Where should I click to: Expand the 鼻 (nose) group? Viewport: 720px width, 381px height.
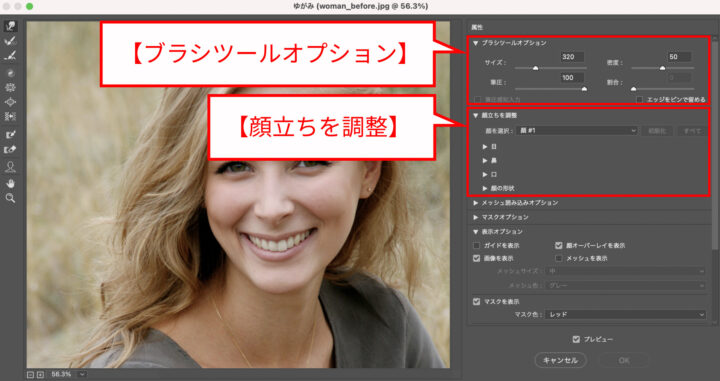[x=484, y=161]
